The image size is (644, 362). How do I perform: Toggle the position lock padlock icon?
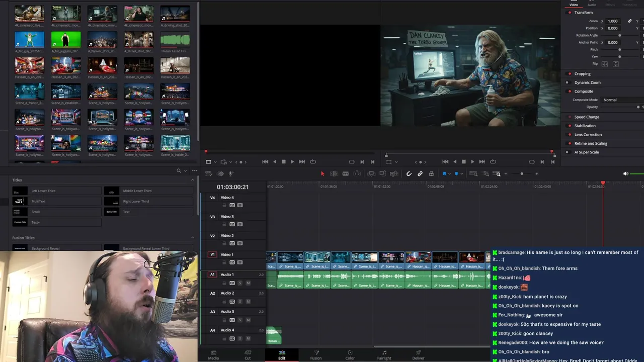coord(431,173)
